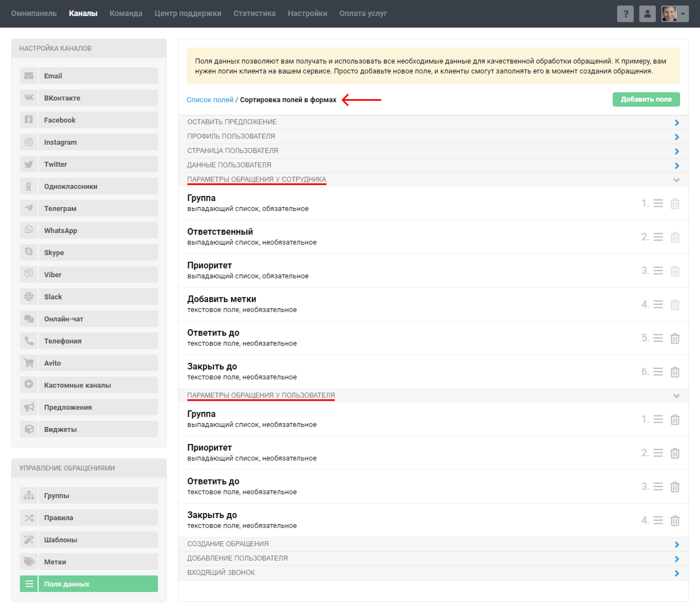Viewport: 700px width, 613px height.
Task: Follow the Список полей link
Action: (210, 100)
